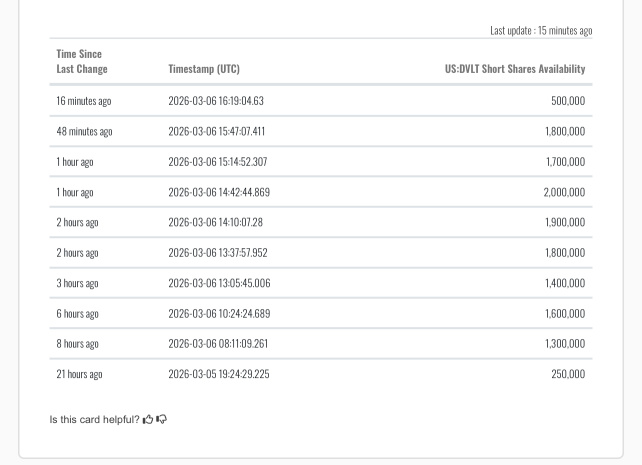Click the Timestamp (UTC) column header

[204, 69]
